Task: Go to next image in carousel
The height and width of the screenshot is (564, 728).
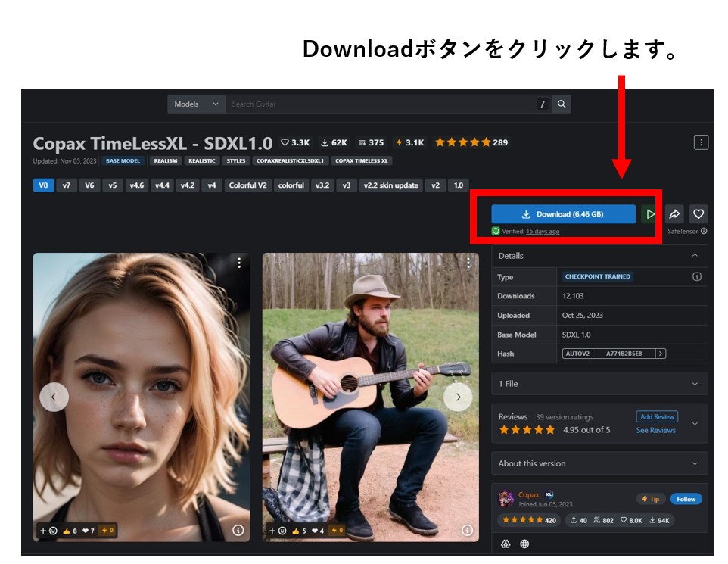Action: coord(458,397)
